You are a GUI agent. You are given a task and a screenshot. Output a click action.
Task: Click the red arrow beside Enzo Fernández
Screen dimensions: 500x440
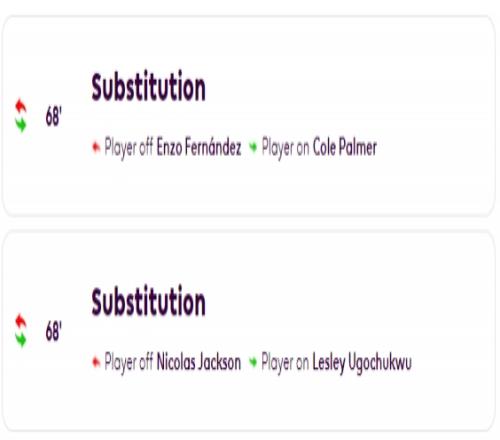coord(96,147)
